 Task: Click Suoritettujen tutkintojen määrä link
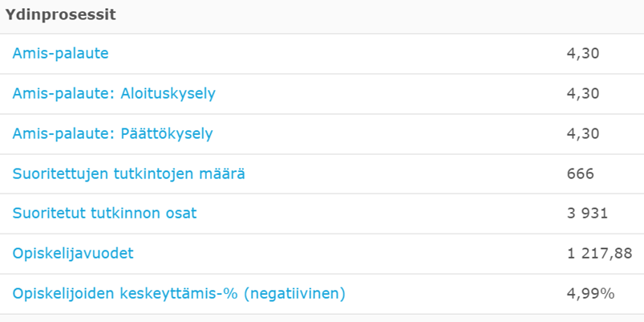pyautogui.click(x=128, y=174)
